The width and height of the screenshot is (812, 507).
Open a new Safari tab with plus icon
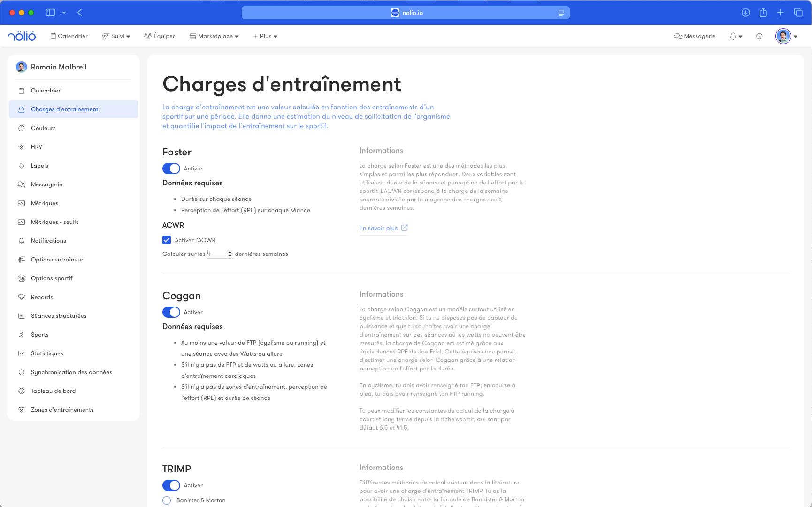[x=780, y=13]
